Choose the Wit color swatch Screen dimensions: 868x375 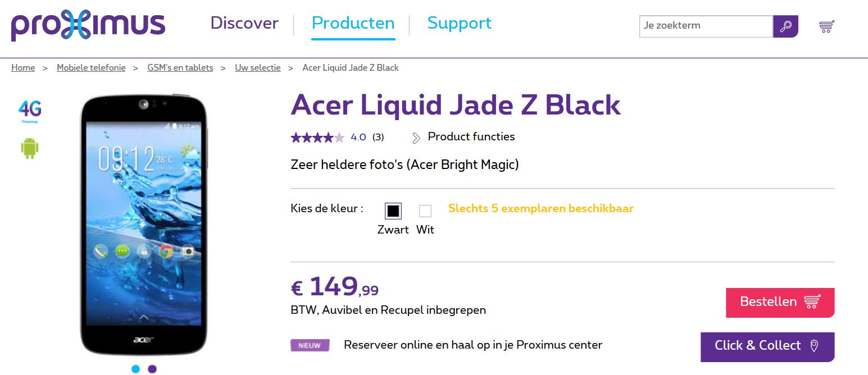425,211
